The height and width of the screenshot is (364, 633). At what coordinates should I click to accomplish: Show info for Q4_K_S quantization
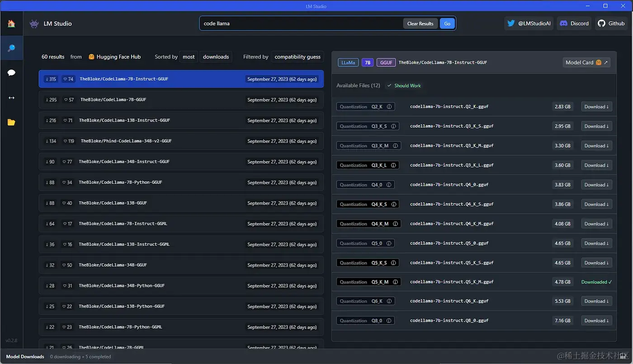[x=393, y=204]
